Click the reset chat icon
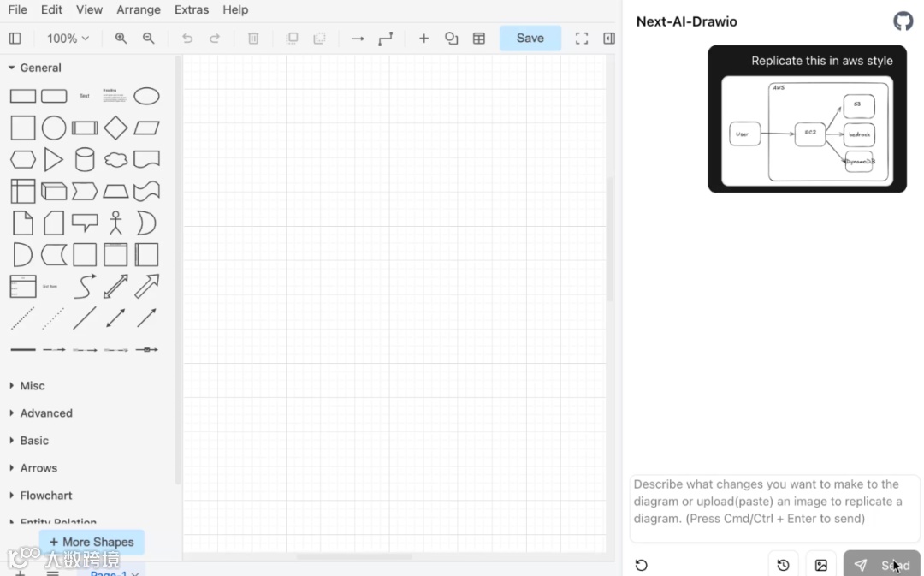This screenshot has height=576, width=924. click(x=642, y=566)
